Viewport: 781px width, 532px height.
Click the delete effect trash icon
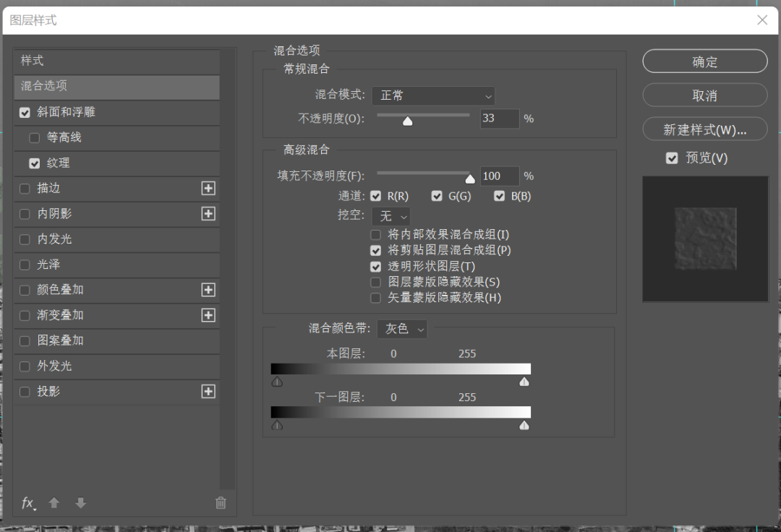[221, 503]
